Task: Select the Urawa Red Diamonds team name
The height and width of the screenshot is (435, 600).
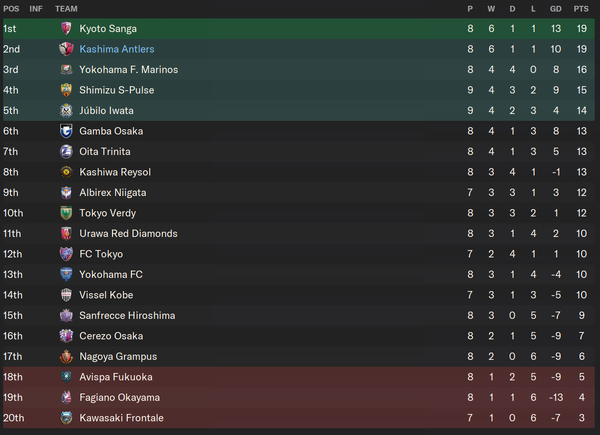Action: [x=128, y=233]
